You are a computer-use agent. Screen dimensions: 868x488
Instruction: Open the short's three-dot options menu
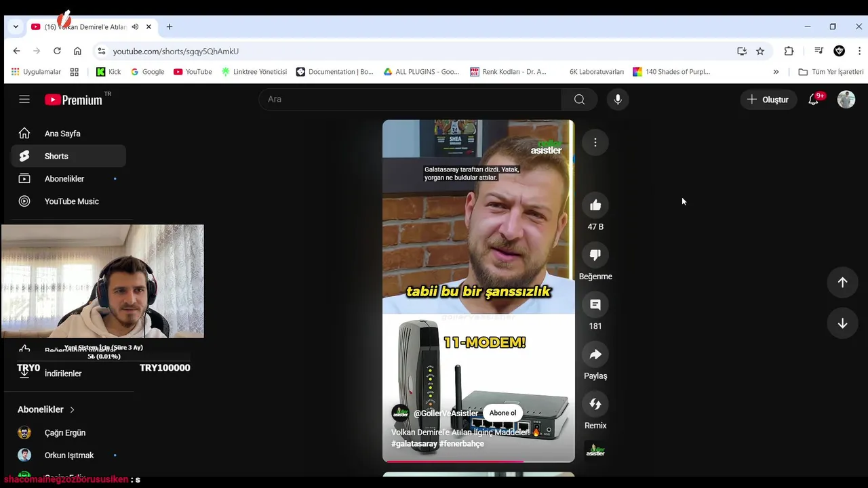coord(595,142)
